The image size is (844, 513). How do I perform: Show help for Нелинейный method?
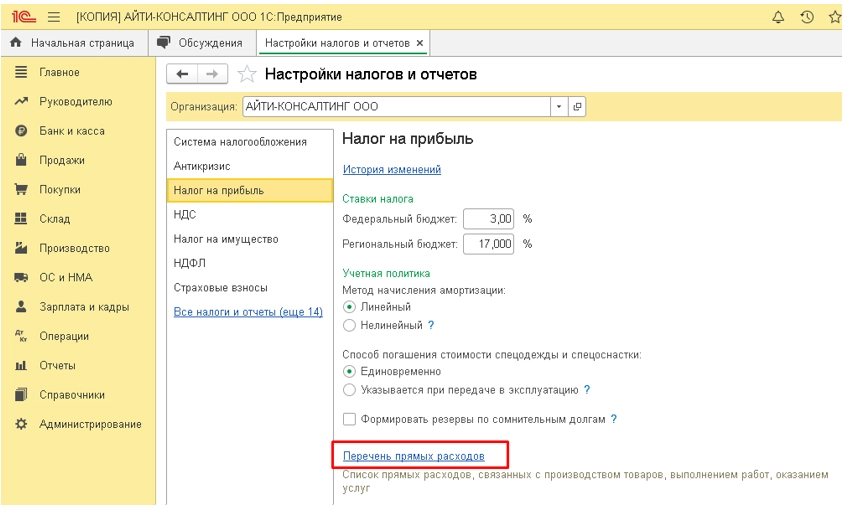tap(431, 325)
